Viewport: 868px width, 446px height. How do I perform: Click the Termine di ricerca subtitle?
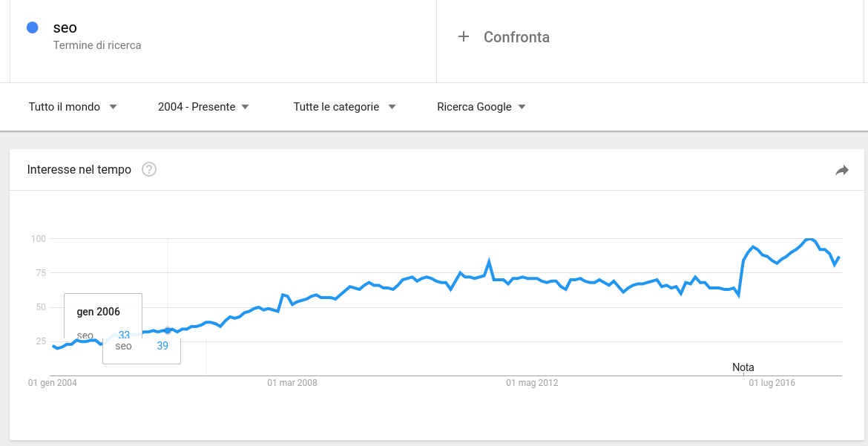coord(97,45)
